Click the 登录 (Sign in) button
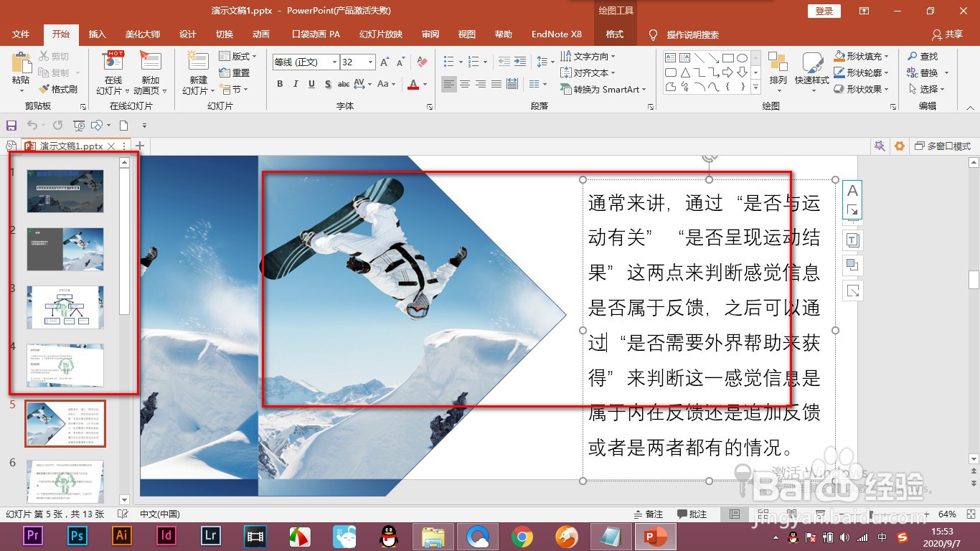Screen dimensions: 980x551 824,11
